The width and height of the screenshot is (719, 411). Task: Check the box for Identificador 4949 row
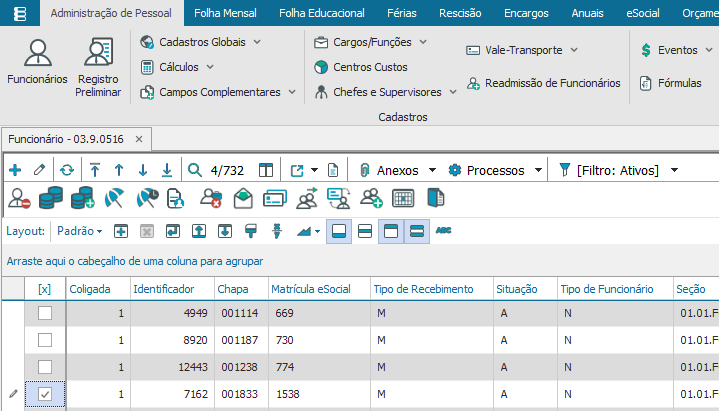point(44,314)
